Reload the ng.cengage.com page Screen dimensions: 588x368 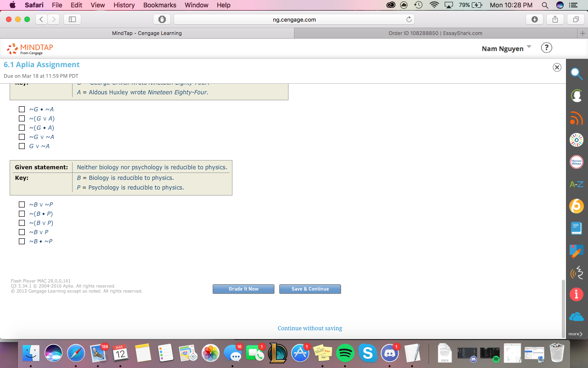(409, 19)
